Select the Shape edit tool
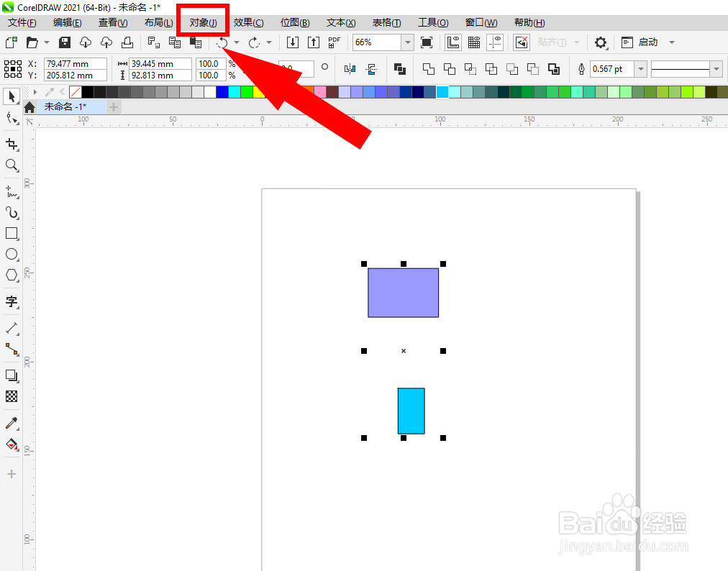728x571 pixels. [x=11, y=119]
